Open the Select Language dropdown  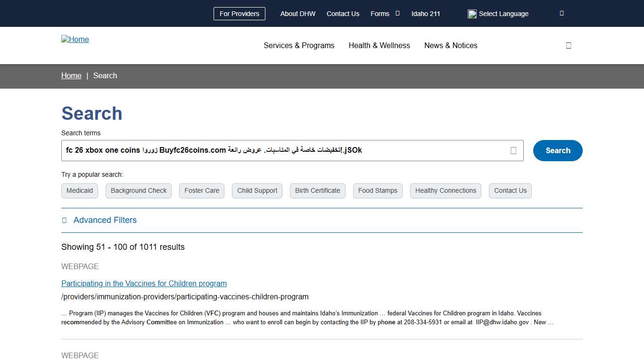(x=504, y=14)
